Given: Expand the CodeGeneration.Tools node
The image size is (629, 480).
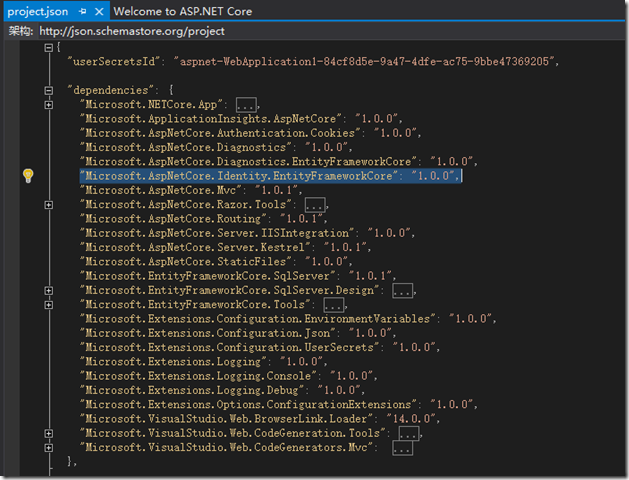Looking at the screenshot, I should click(49, 433).
